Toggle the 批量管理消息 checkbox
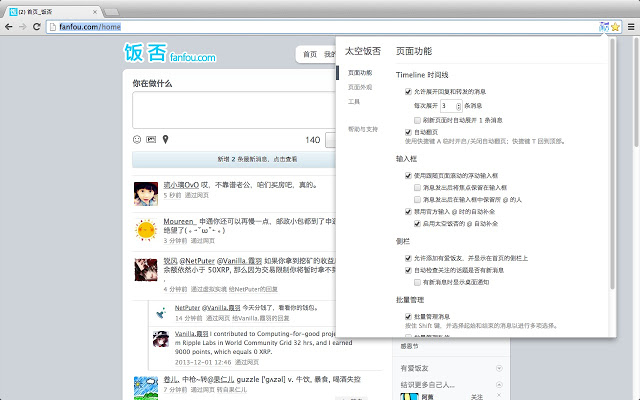The width and height of the screenshot is (640, 400). click(408, 316)
